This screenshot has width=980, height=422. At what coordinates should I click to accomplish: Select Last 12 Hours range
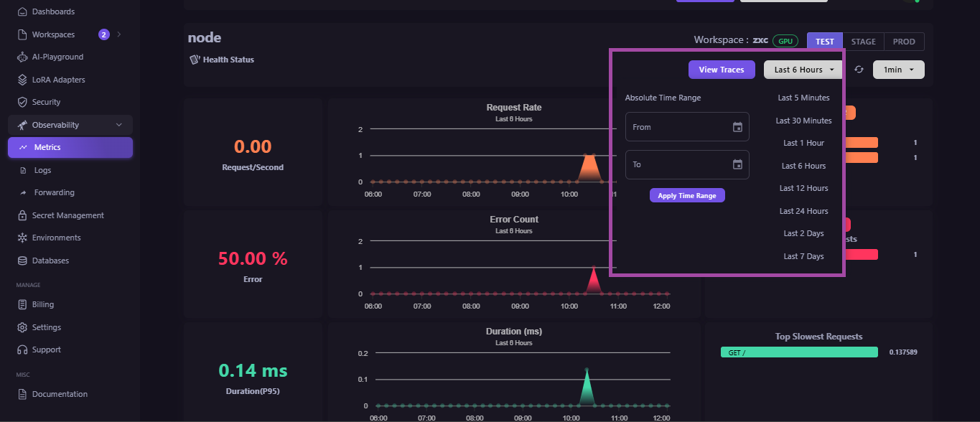pos(803,188)
